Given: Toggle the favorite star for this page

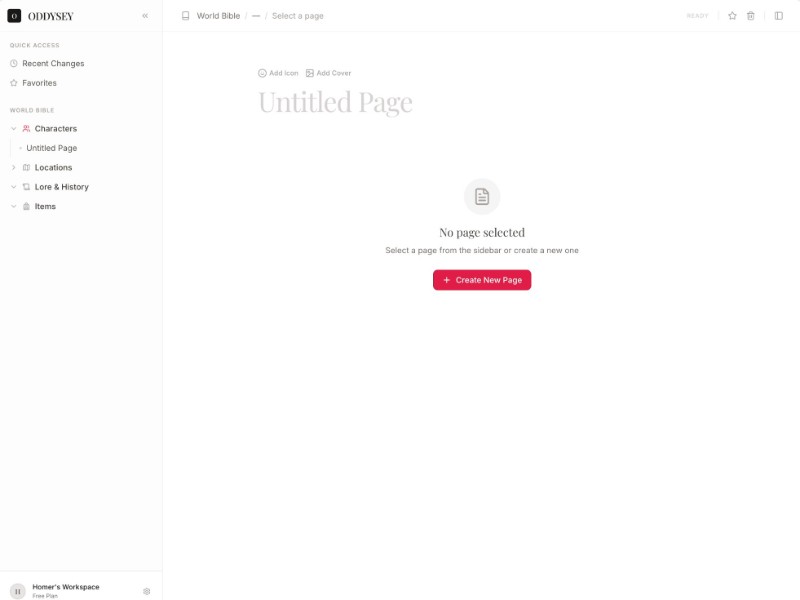Looking at the screenshot, I should [x=731, y=16].
